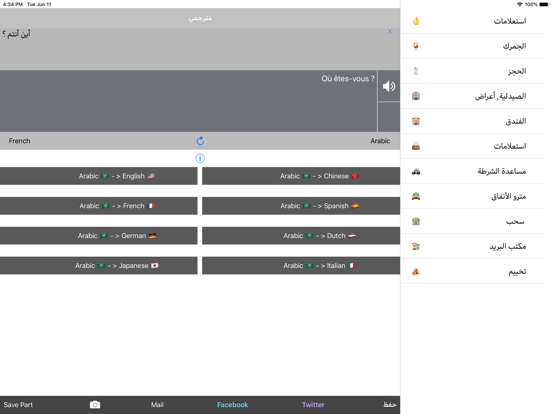552x414 pixels.
Task: Open the الحجز booking category
Action: click(x=472, y=71)
